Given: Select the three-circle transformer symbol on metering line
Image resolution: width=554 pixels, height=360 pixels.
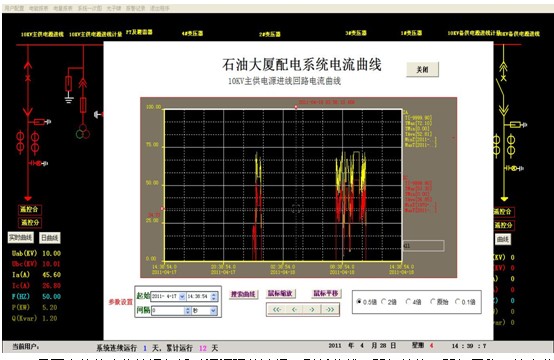Looking at the screenshot, I should pyautogui.click(x=83, y=131).
